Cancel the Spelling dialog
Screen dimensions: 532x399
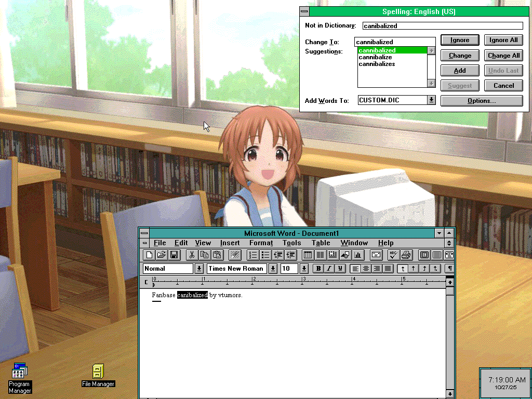coord(503,86)
